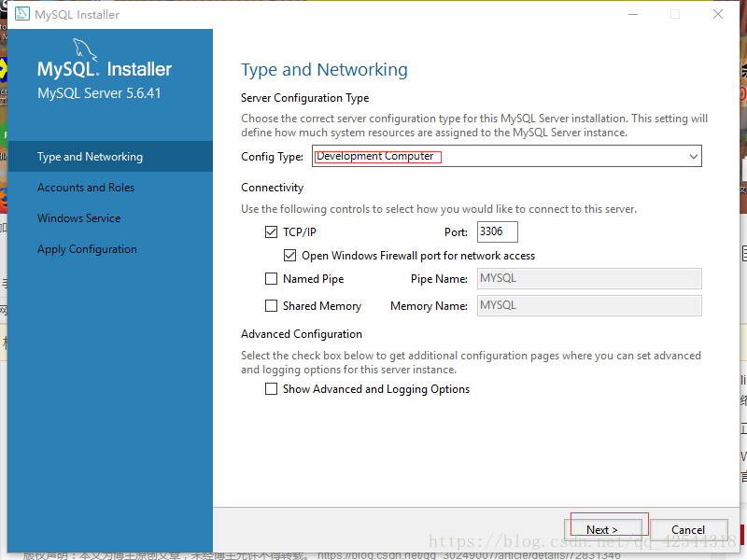
Task: Select Type and Networking step
Action: 110,156
